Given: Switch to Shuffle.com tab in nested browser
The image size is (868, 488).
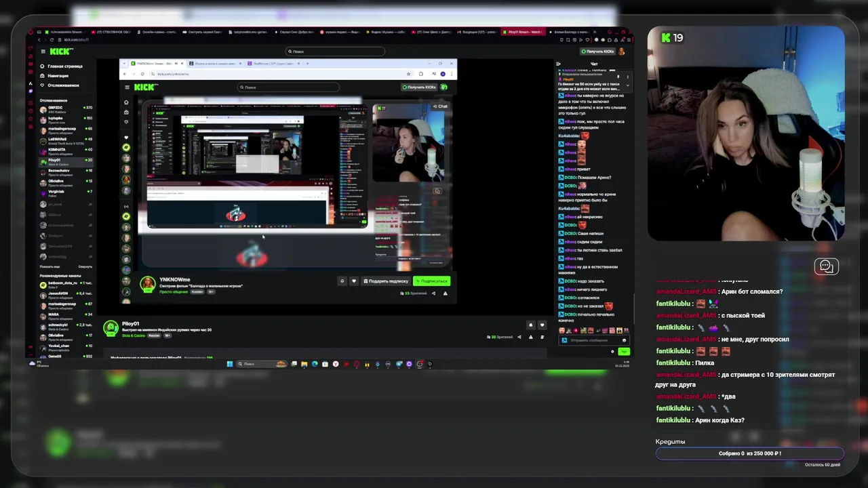Looking at the screenshot, I should pyautogui.click(x=275, y=64).
